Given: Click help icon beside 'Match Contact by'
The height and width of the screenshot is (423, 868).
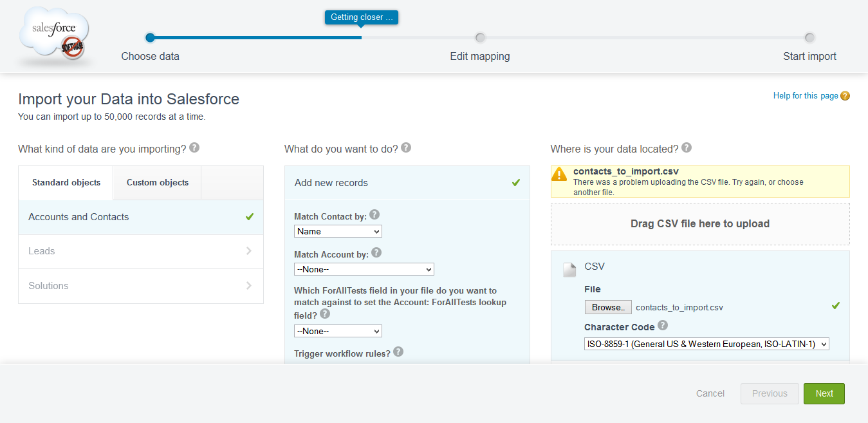Looking at the screenshot, I should coord(374,215).
